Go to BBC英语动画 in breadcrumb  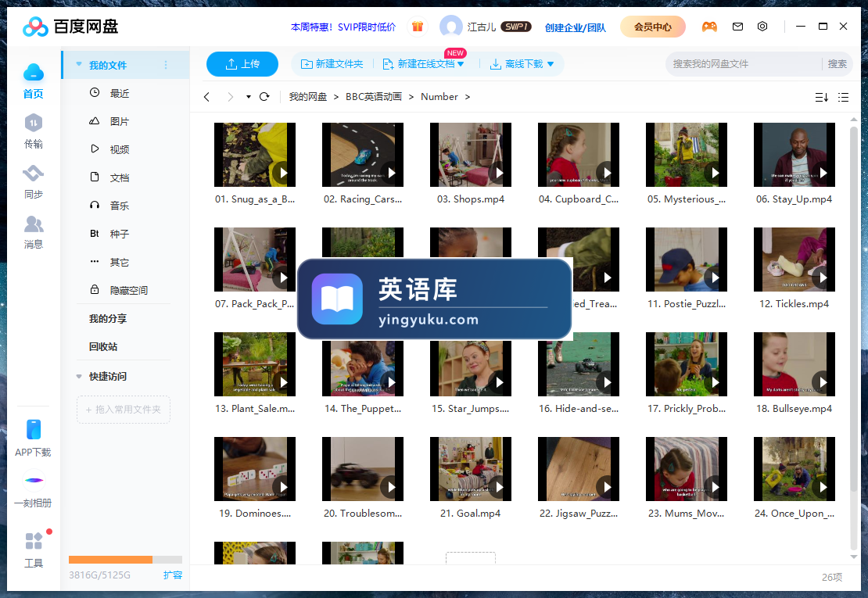point(374,97)
